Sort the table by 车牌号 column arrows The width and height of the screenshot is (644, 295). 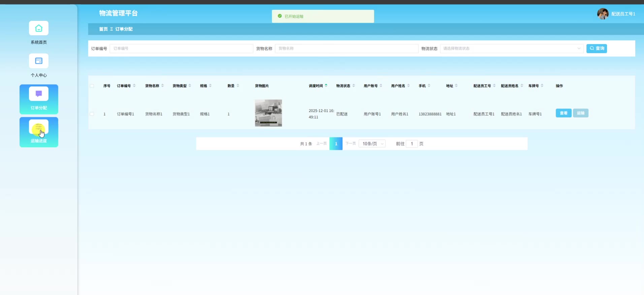pos(542,86)
